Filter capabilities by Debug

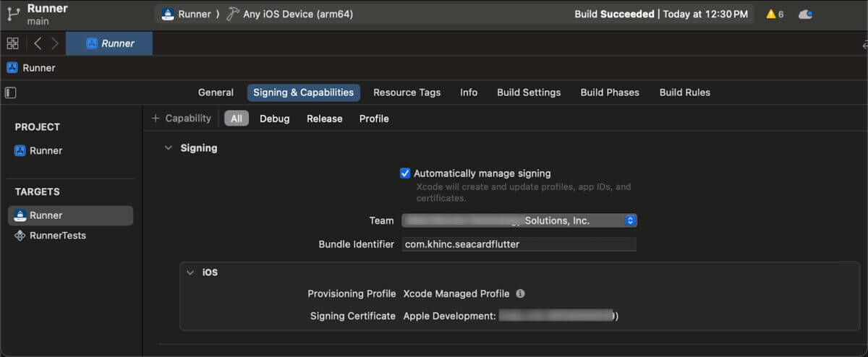(x=275, y=119)
